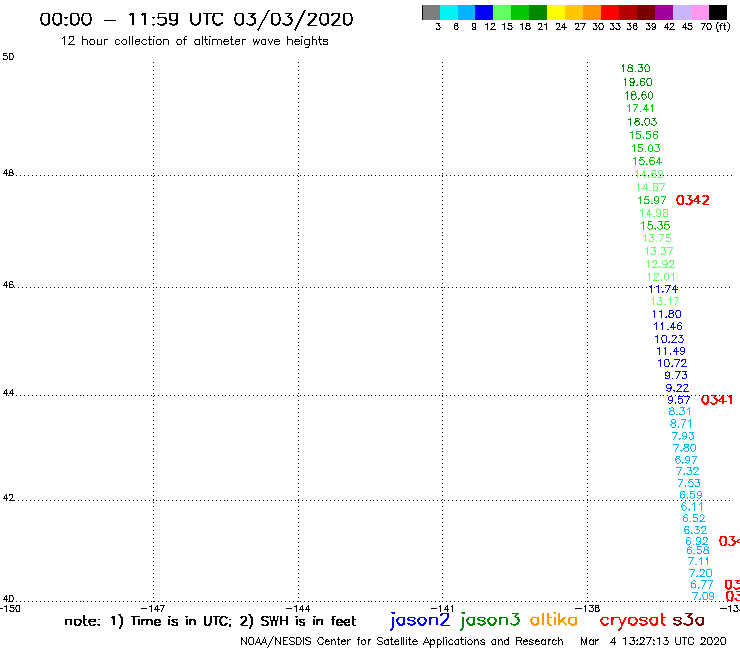
Task: Select the reading 12.01
Action: (661, 278)
